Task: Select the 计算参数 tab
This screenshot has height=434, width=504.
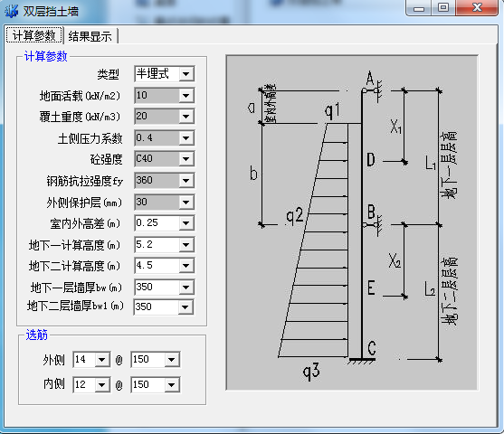Action: 34,35
